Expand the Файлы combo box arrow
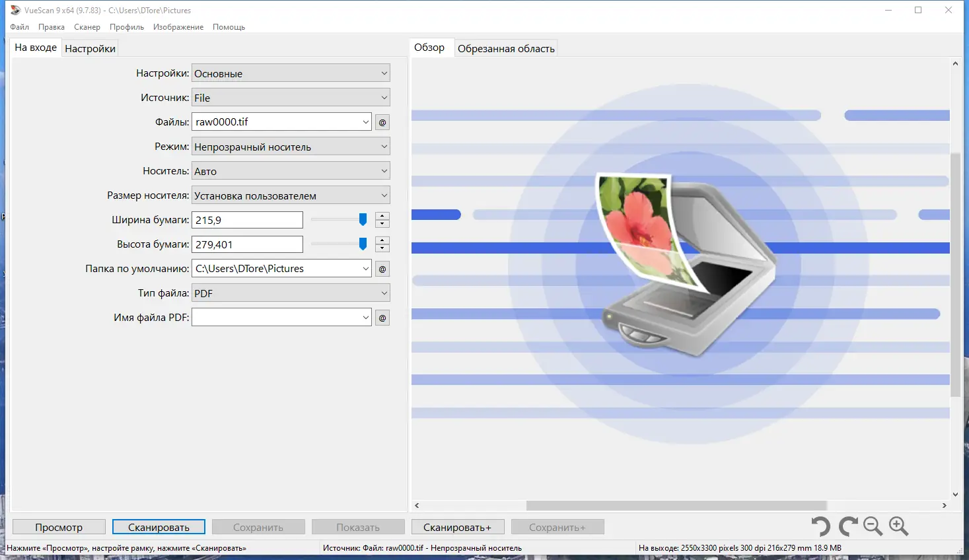Image resolution: width=969 pixels, height=560 pixels. click(x=366, y=122)
